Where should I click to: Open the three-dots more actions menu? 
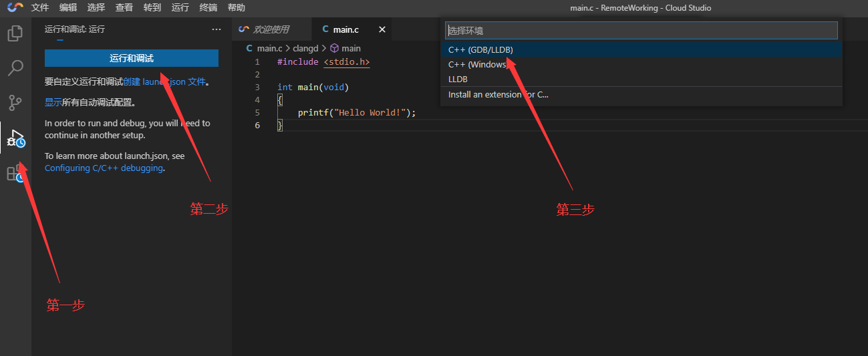pyautogui.click(x=216, y=29)
